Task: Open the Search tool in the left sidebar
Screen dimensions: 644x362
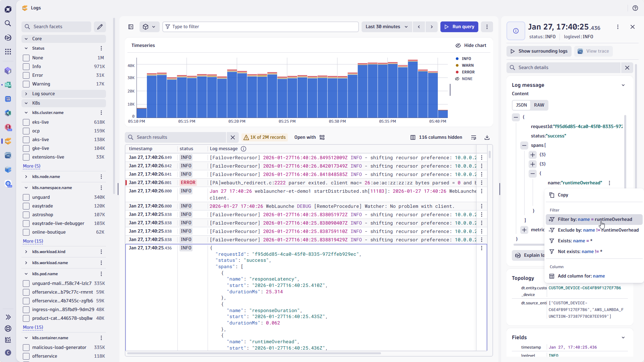Action: [8, 23]
